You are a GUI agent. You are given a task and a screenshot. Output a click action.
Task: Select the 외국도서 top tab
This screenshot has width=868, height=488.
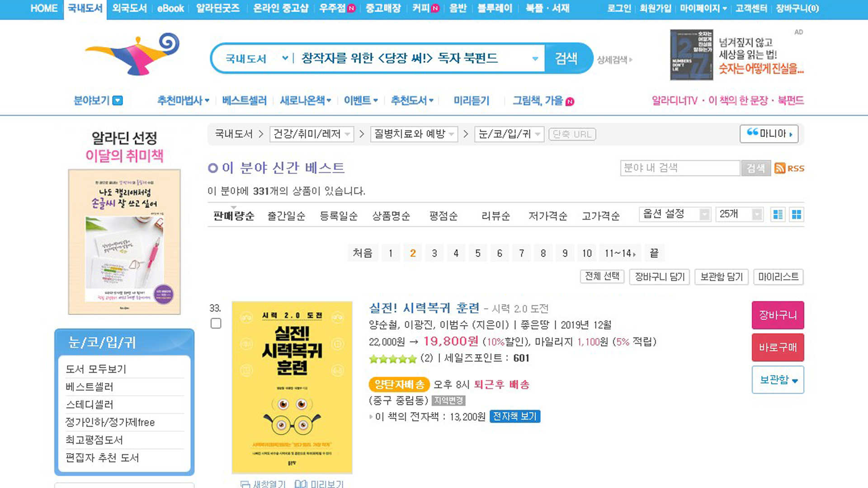click(129, 9)
